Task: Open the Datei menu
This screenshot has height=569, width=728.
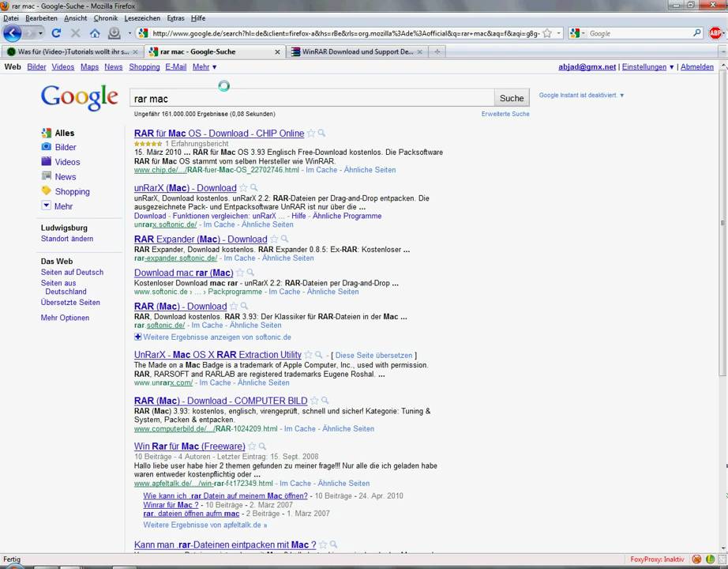Action: 11,18
